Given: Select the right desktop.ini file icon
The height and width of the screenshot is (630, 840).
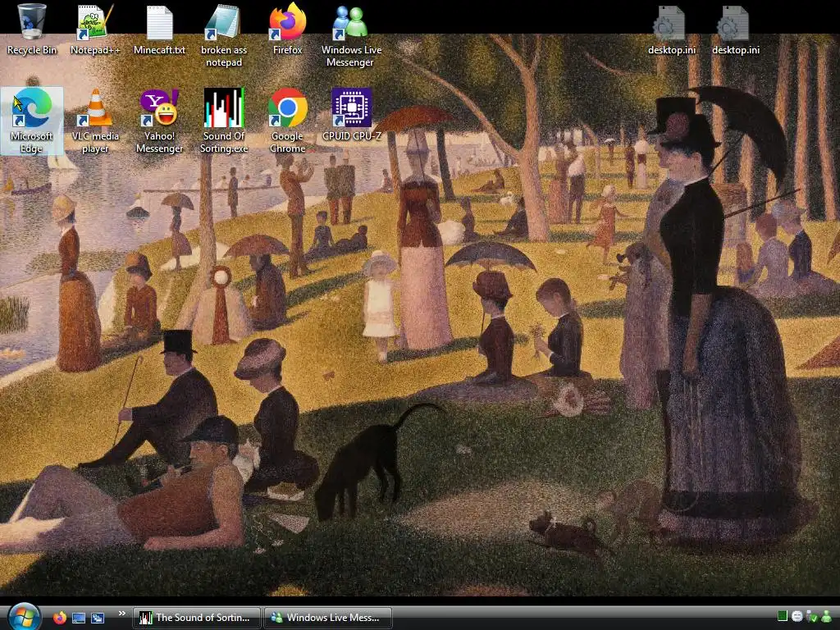Looking at the screenshot, I should (x=736, y=30).
